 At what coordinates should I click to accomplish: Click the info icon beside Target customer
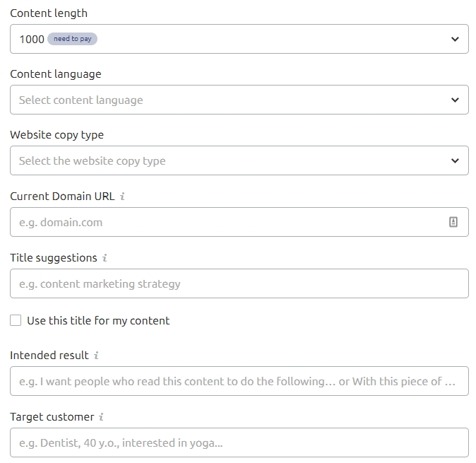(x=102, y=417)
